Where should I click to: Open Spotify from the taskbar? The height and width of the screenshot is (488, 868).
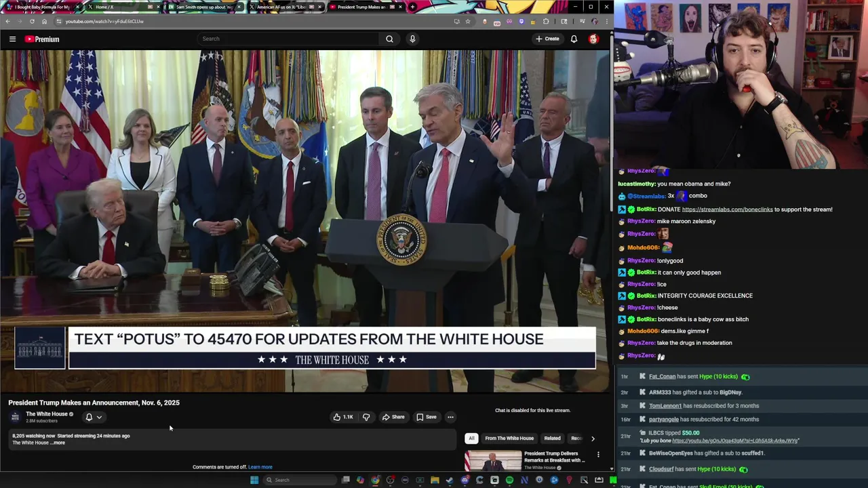tap(509, 480)
